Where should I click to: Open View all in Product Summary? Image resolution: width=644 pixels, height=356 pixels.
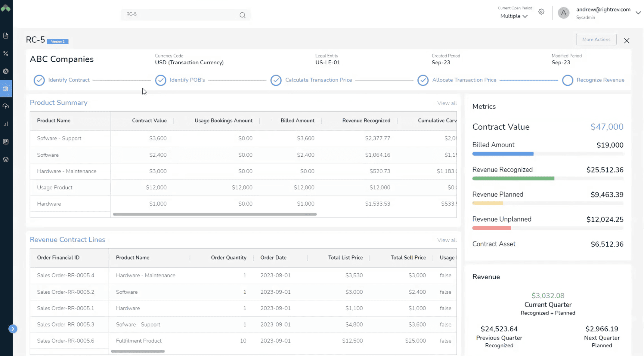click(x=447, y=103)
